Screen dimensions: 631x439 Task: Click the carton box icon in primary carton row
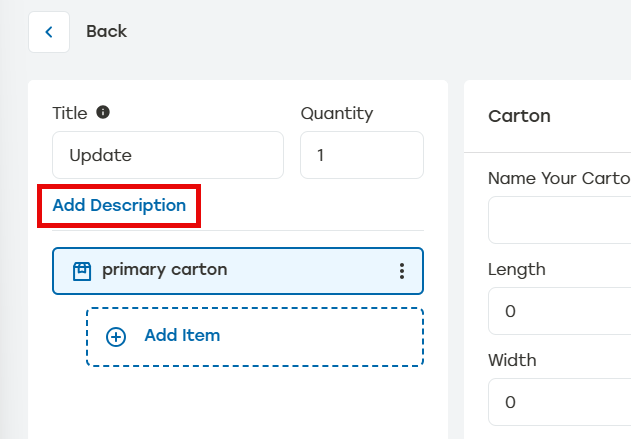click(x=82, y=270)
